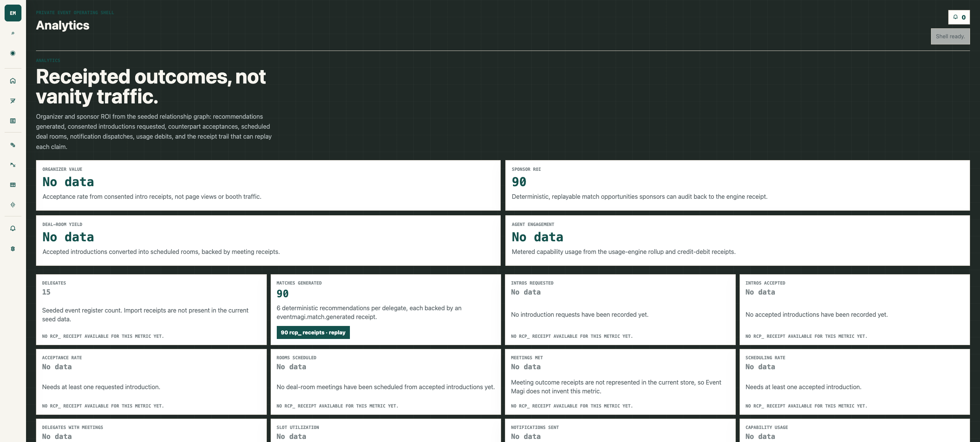Open the top-right notification bell counter
This screenshot has width=980, height=442.
[x=959, y=17]
